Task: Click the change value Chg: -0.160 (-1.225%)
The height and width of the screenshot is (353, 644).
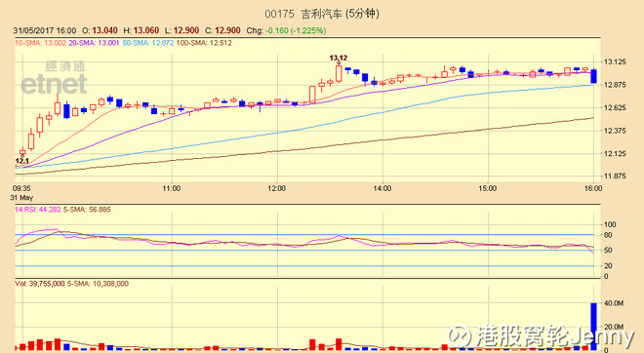Action: pyautogui.click(x=286, y=31)
